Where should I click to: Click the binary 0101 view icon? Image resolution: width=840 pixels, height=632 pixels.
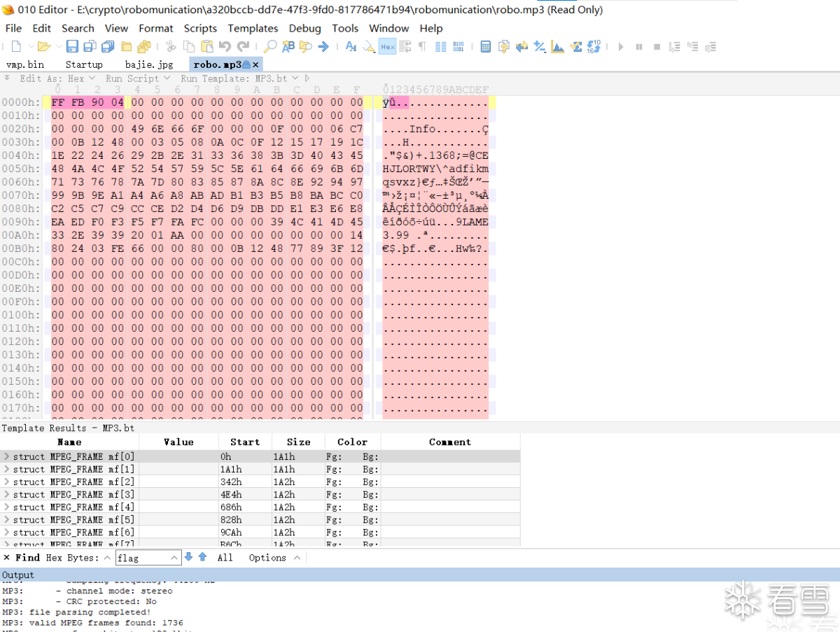pyautogui.click(x=458, y=47)
